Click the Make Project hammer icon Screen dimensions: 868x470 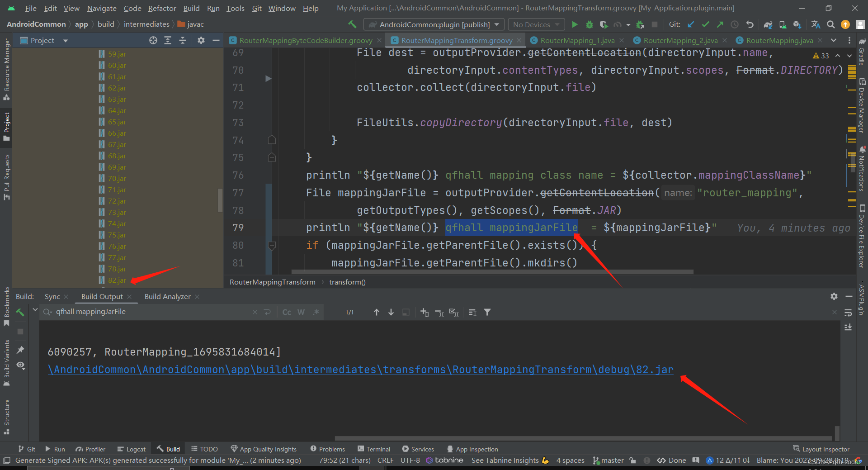(352, 24)
